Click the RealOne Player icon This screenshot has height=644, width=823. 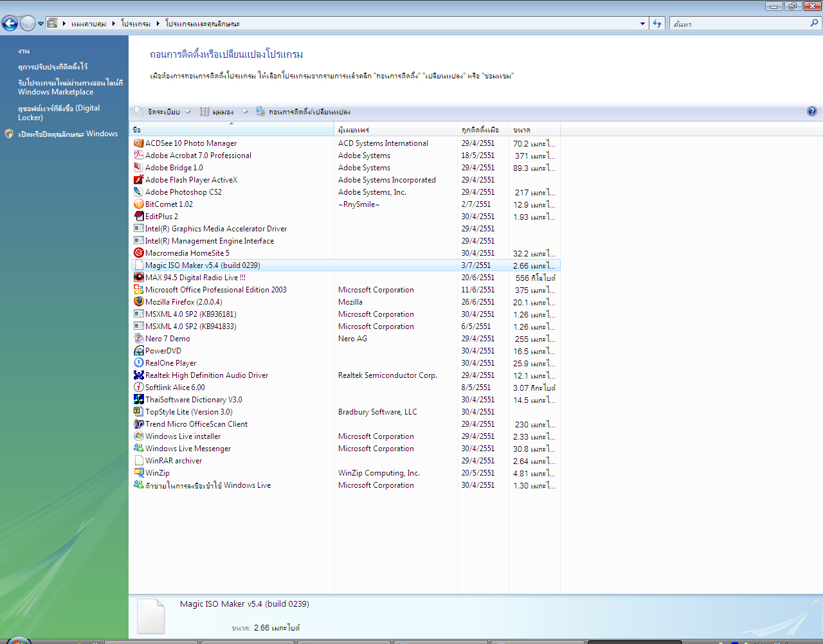[x=138, y=363]
